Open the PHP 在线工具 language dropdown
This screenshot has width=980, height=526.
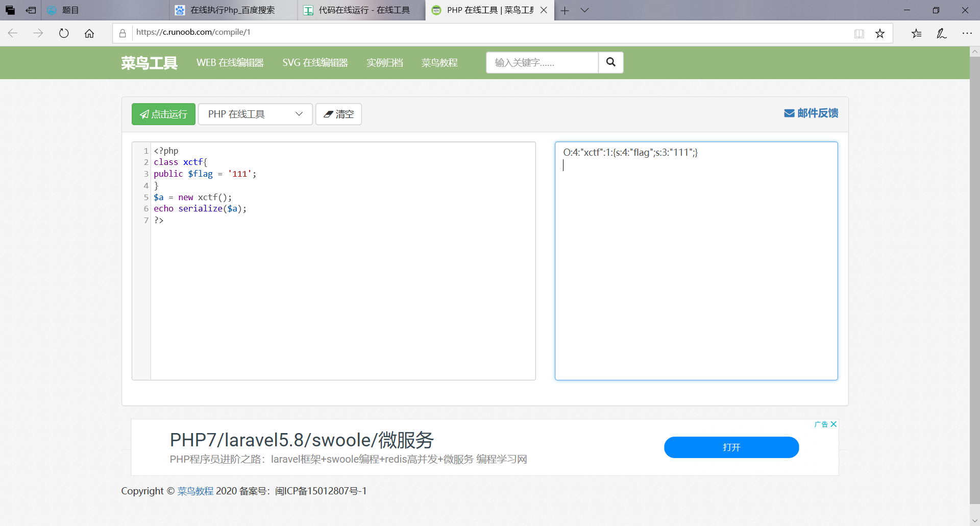pos(299,114)
